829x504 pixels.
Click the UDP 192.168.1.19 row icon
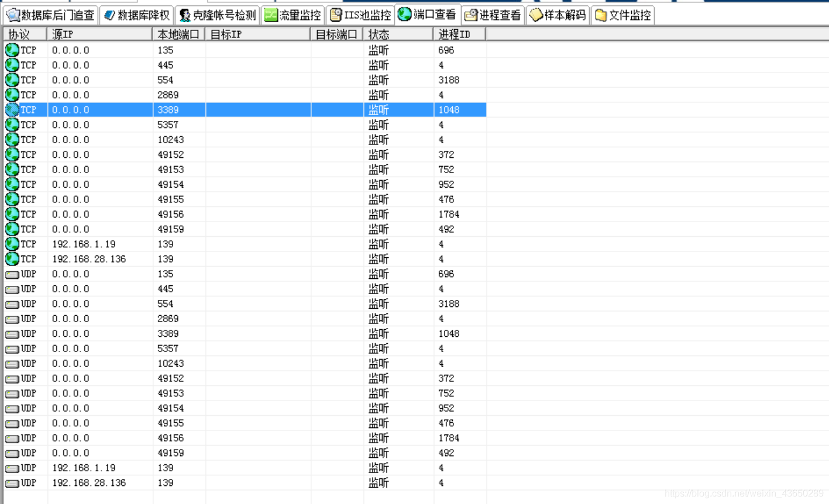pos(12,468)
